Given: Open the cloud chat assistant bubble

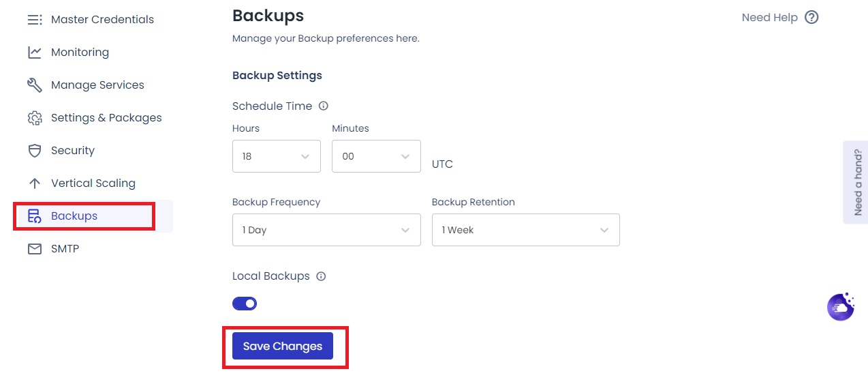Looking at the screenshot, I should 841,307.
